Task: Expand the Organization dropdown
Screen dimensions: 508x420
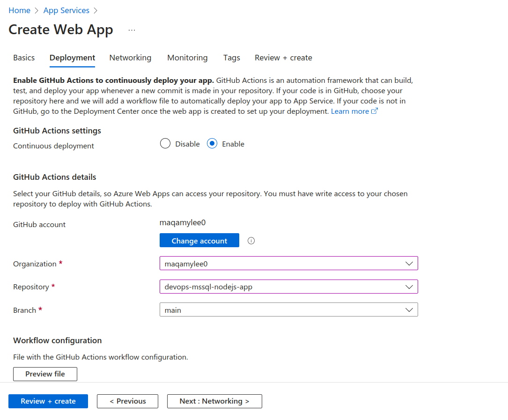Action: [x=288, y=264]
